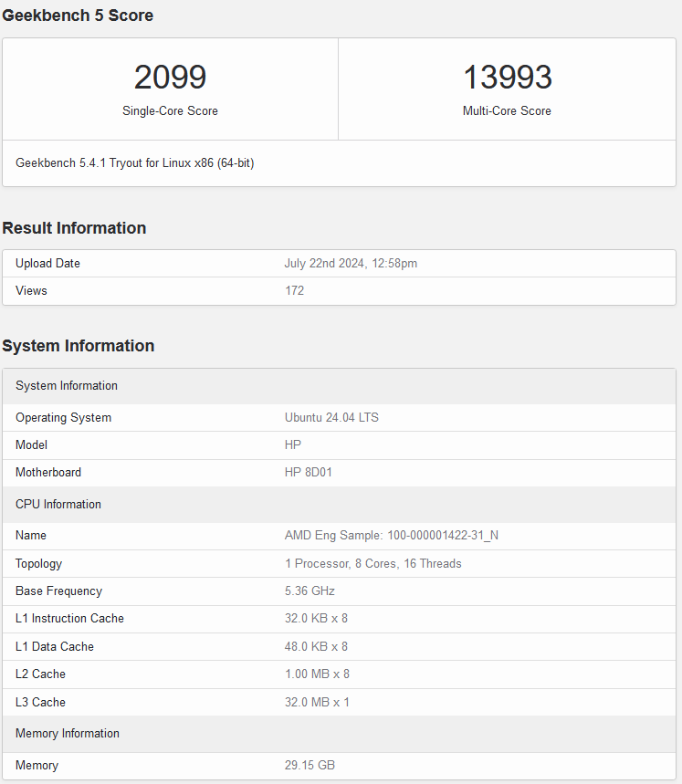Select the Geekbench 5 Score heading
This screenshot has width=682, height=784.
click(x=78, y=16)
